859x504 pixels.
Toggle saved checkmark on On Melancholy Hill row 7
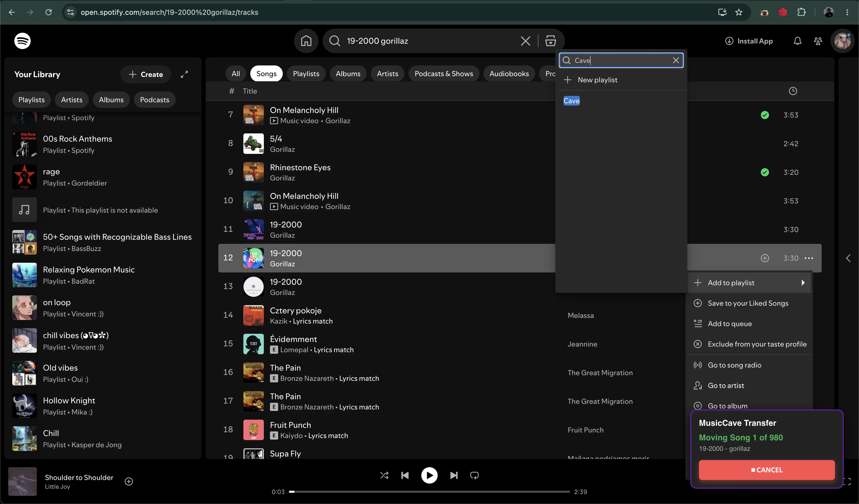765,115
